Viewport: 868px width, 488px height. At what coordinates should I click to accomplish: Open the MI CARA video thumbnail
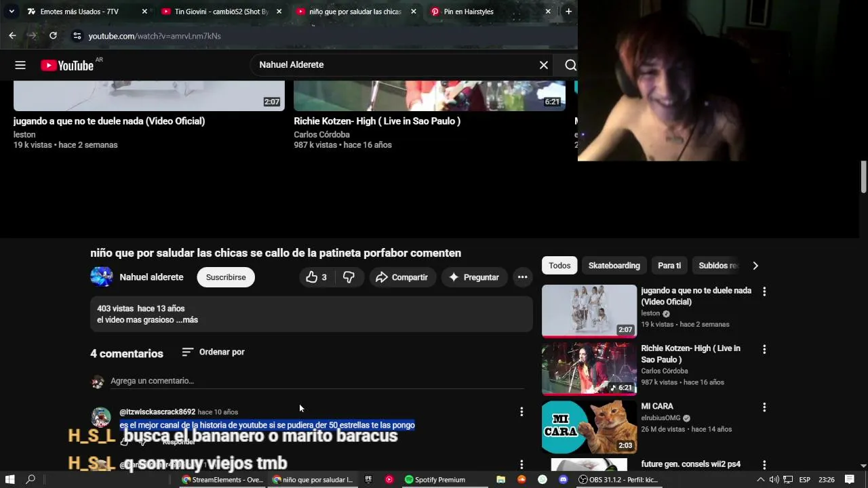click(589, 426)
